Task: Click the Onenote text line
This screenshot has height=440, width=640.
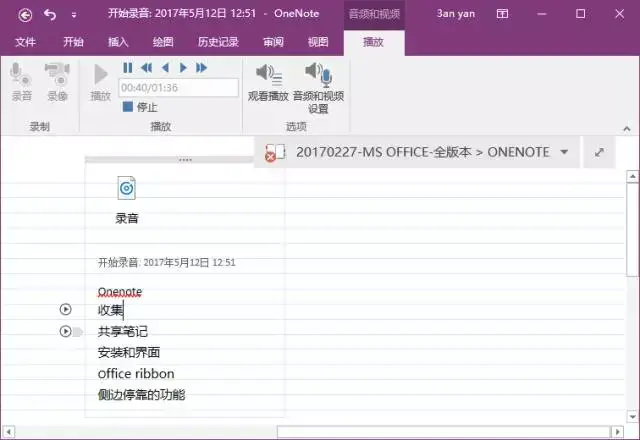Action: pos(120,292)
